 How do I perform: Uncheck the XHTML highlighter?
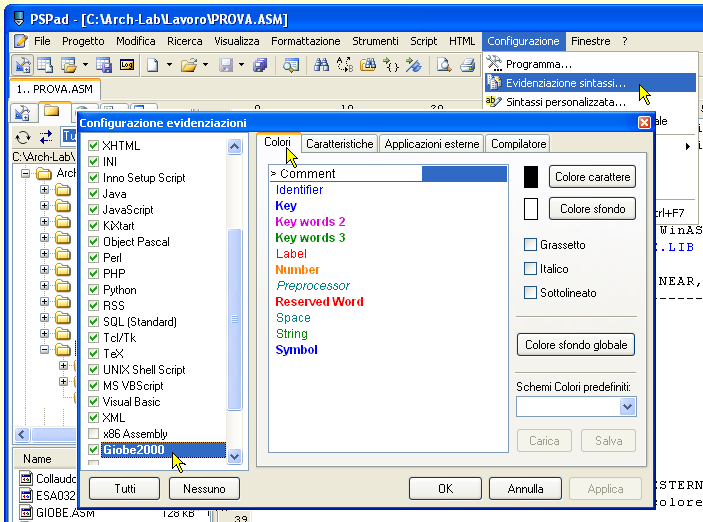(x=93, y=145)
